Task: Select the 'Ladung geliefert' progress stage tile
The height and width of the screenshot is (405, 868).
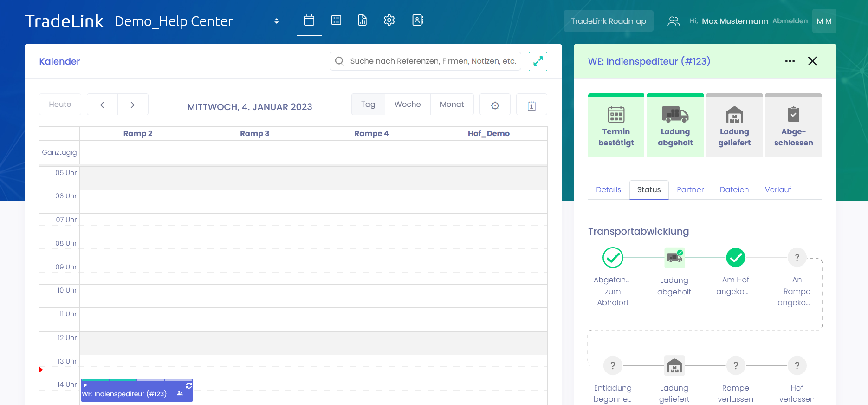Action: [x=734, y=126]
